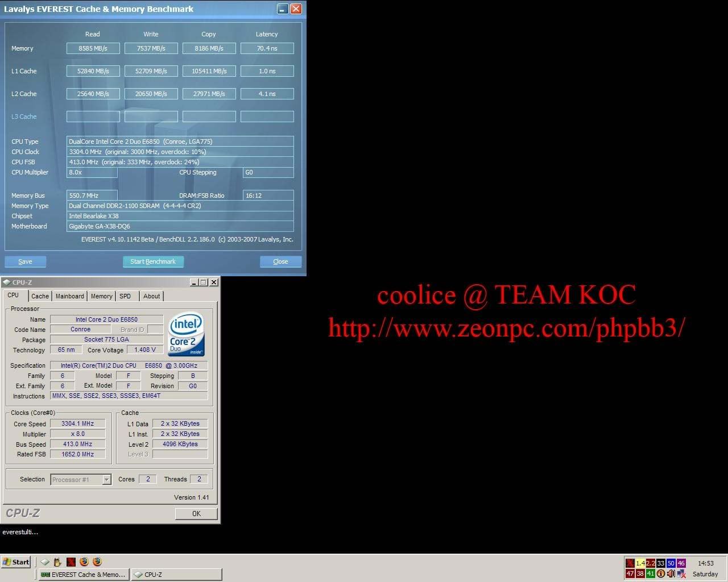Screen dimensions: 728x582
Task: Click the Save button in EVEREST
Action: [25, 261]
